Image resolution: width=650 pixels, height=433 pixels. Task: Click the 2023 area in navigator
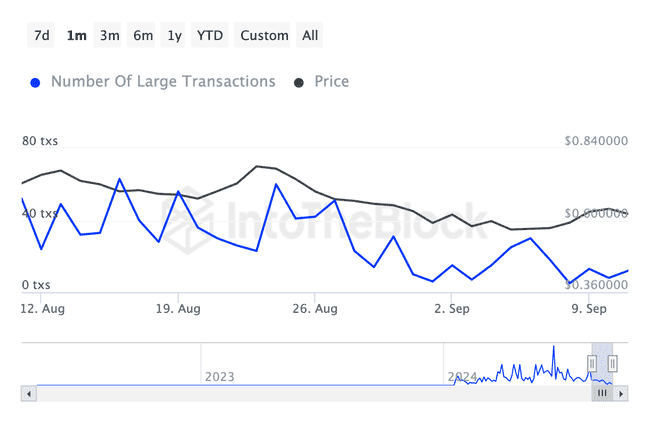(219, 377)
